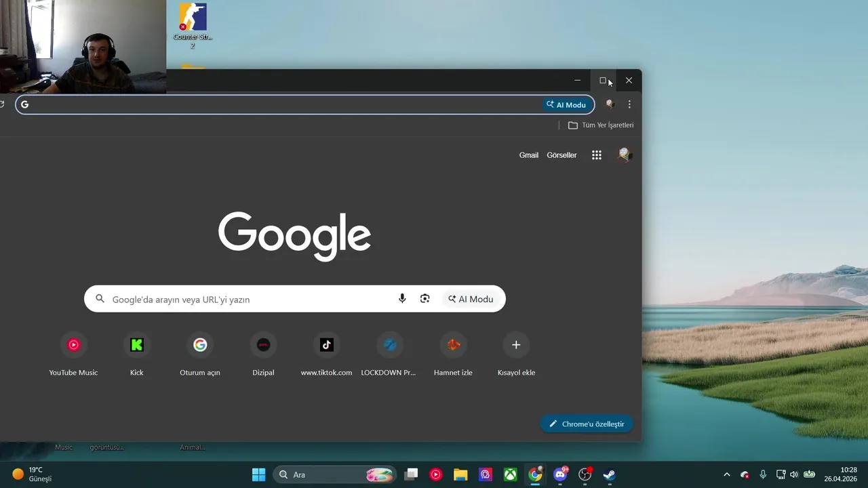Viewport: 868px width, 488px height.
Task: Open the Görseller link
Action: 561,155
